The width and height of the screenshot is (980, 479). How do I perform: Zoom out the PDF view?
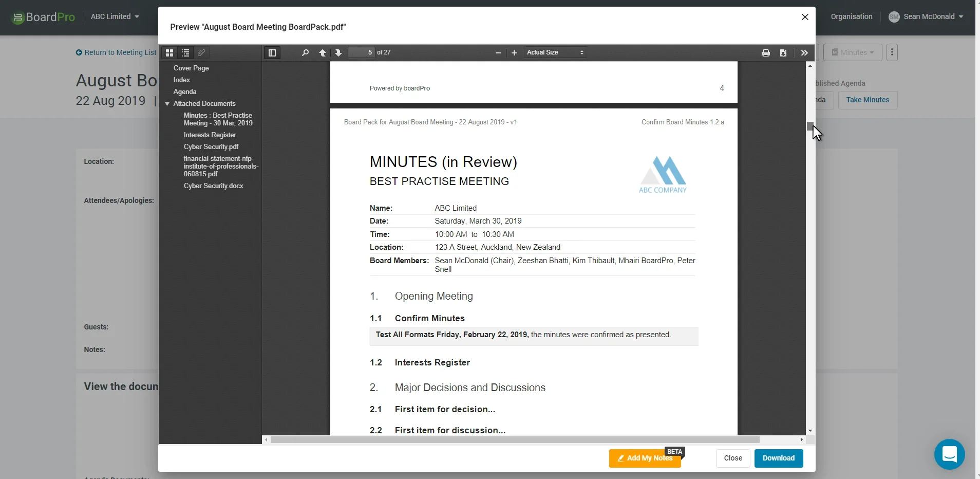pyautogui.click(x=498, y=53)
